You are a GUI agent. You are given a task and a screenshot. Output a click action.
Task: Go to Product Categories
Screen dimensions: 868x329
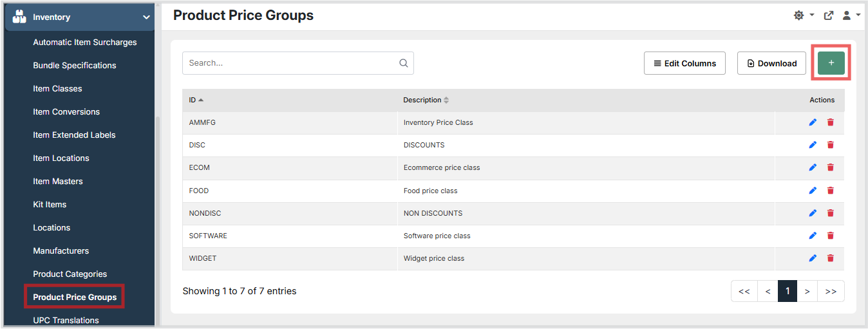[x=70, y=274]
